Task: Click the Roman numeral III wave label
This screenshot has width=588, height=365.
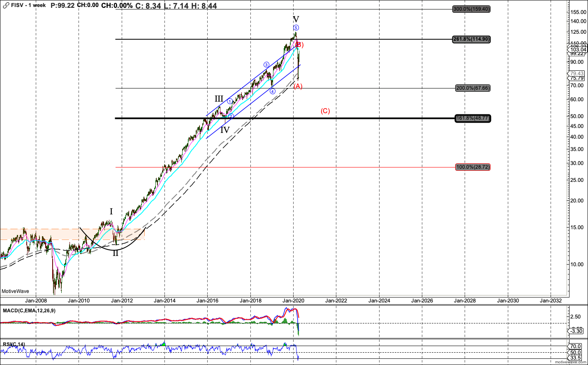Action: click(219, 99)
